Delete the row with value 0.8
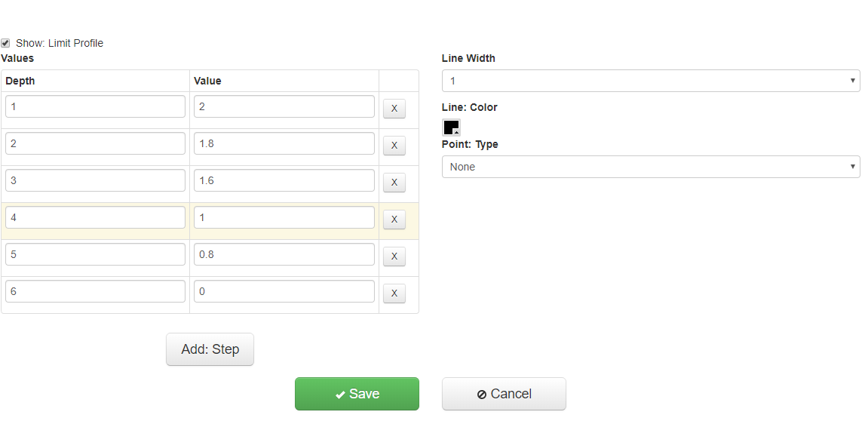The image size is (868, 421). coord(394,257)
